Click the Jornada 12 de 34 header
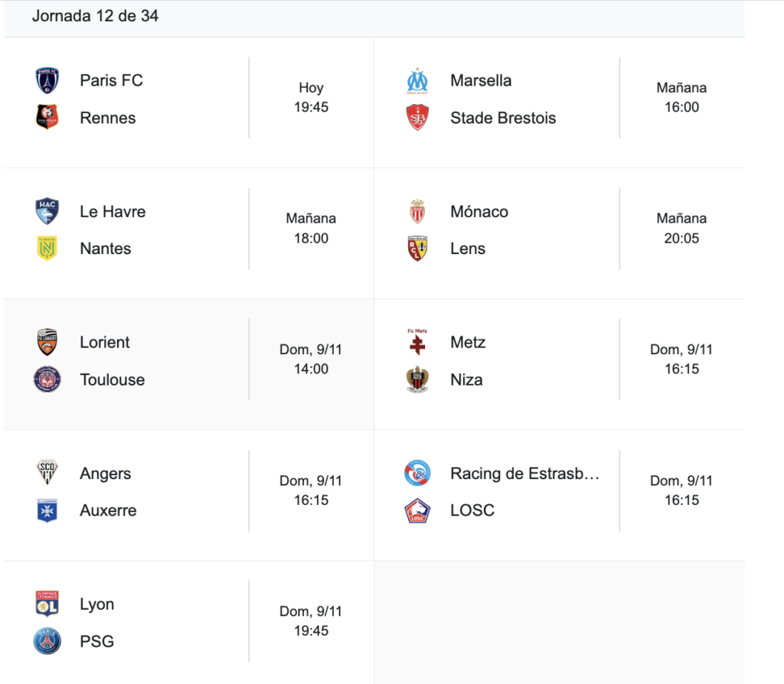 pyautogui.click(x=95, y=16)
